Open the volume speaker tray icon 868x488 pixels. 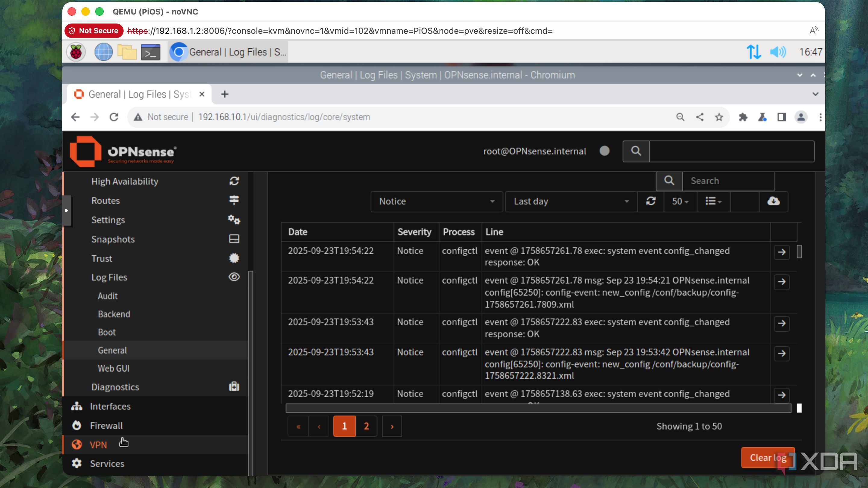pos(777,52)
